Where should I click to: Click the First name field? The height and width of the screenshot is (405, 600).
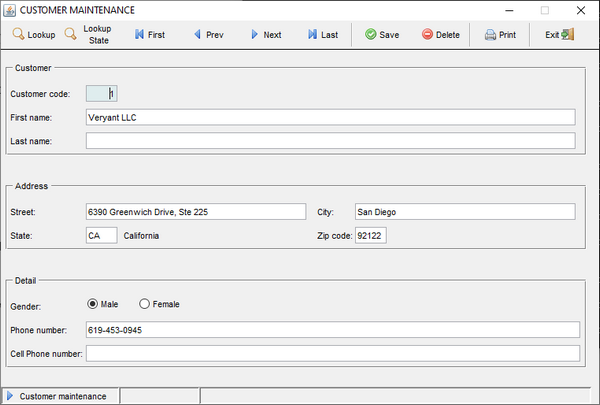[330, 117]
